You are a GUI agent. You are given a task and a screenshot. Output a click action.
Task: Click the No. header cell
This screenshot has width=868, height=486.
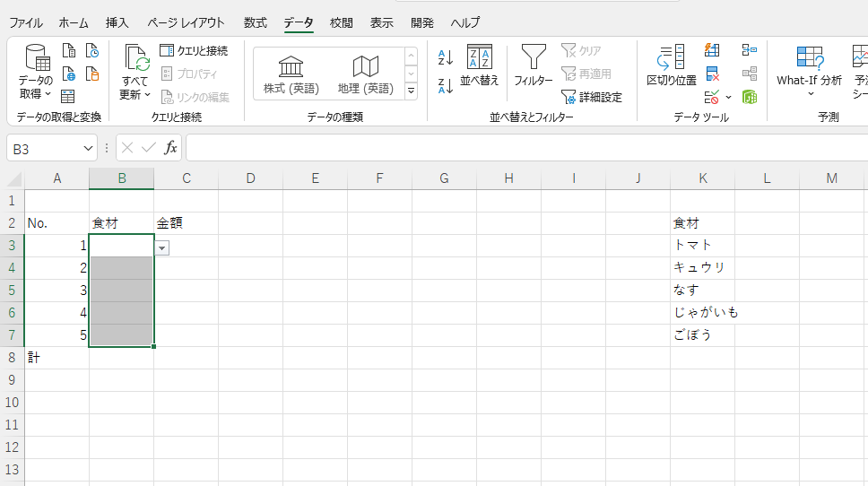(57, 223)
